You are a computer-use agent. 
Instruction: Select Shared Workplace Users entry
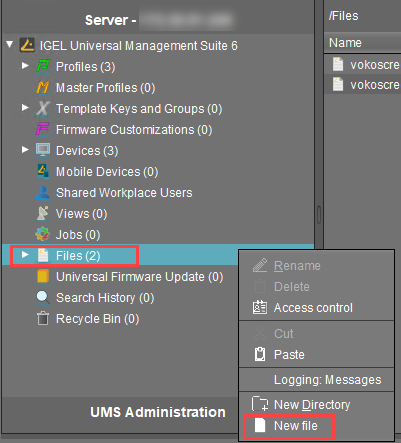[124, 193]
